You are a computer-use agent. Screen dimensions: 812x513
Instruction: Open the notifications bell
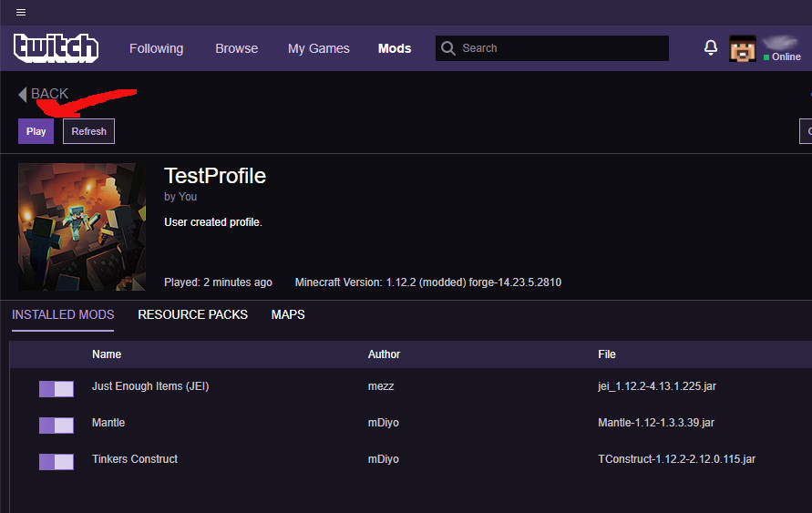click(x=711, y=48)
